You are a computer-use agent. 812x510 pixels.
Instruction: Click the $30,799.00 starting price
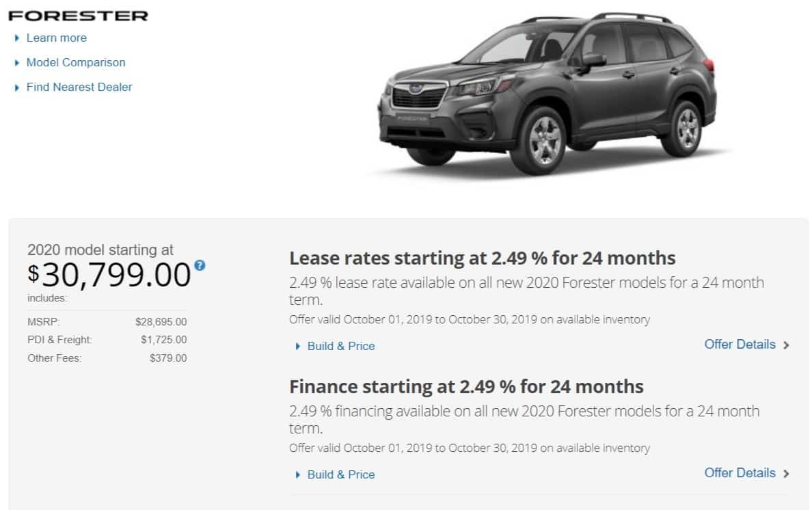(109, 275)
